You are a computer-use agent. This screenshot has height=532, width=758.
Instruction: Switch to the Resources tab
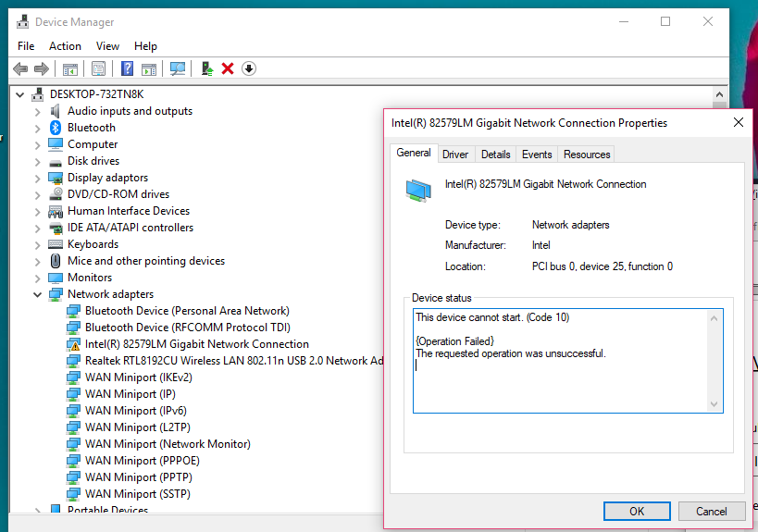587,155
